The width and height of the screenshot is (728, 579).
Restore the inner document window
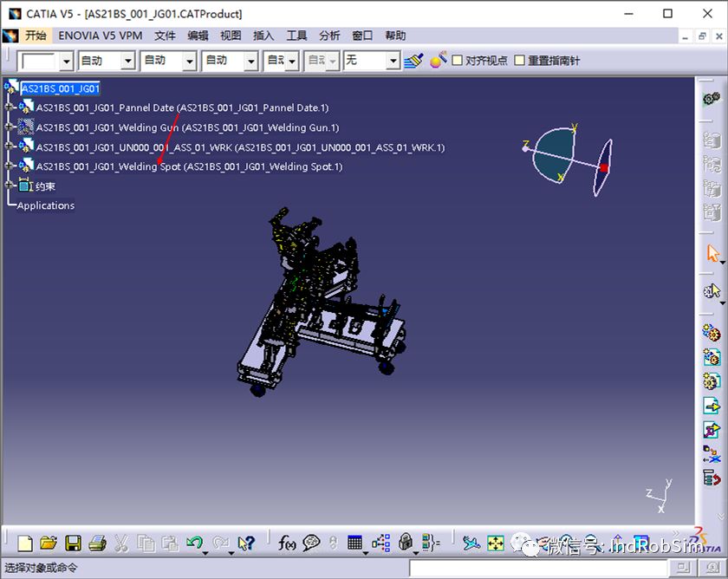(703, 36)
